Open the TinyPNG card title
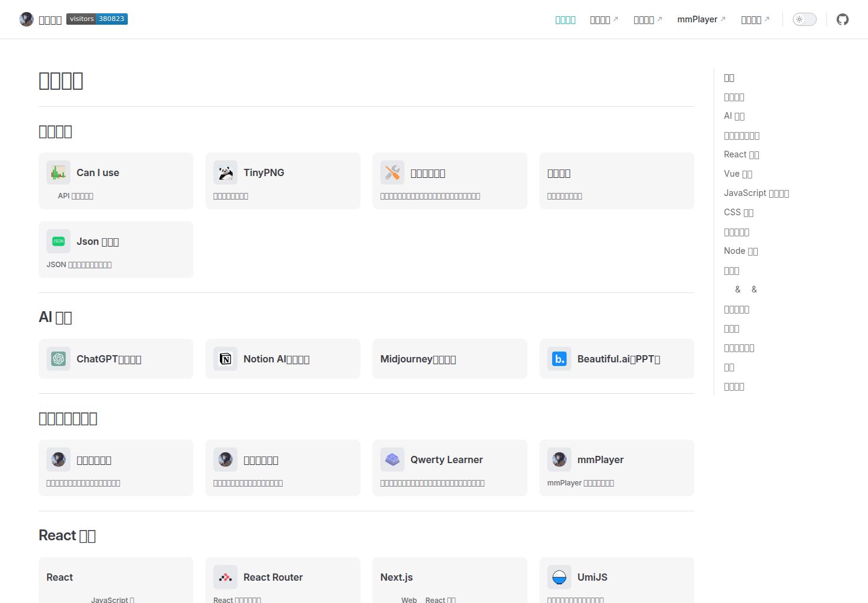 pyautogui.click(x=264, y=172)
